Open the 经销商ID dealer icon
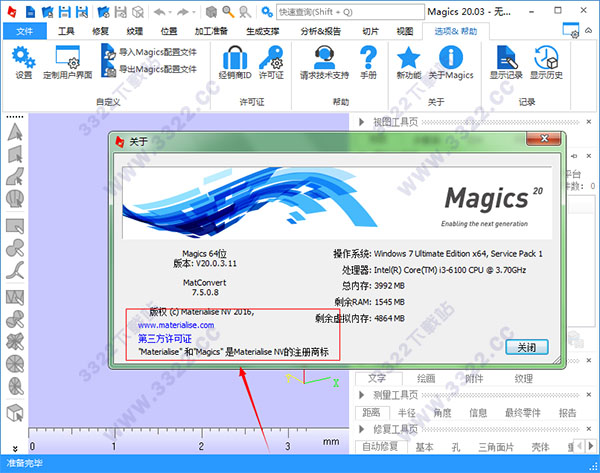The image size is (600, 473). [x=235, y=57]
